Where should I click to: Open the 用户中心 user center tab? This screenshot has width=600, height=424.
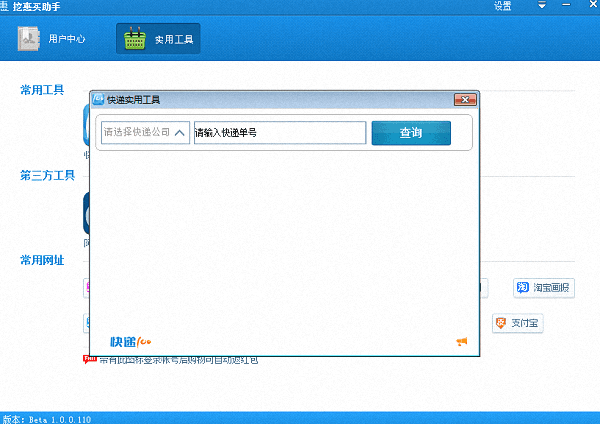point(53,40)
